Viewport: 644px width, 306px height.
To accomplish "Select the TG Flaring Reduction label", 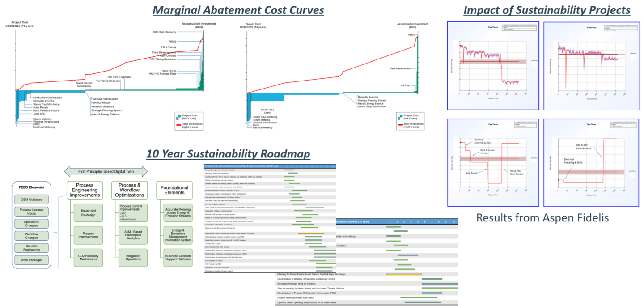I will [109, 81].
